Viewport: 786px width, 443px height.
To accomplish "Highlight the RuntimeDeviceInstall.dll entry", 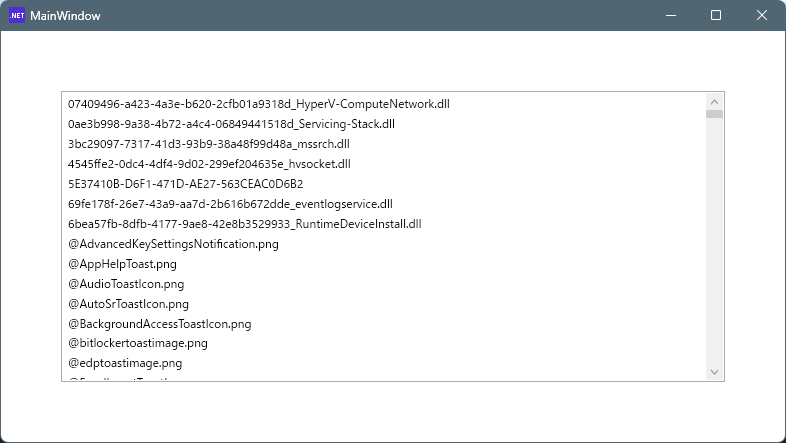I will pos(244,224).
